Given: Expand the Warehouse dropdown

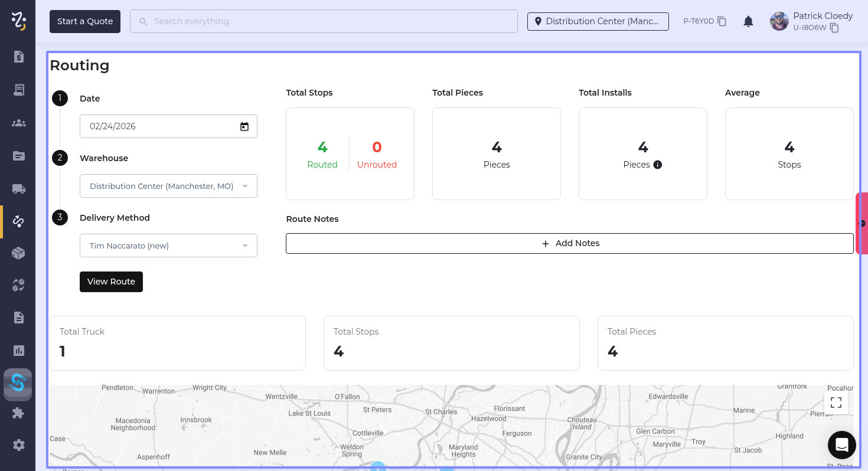Looking at the screenshot, I should tap(168, 186).
